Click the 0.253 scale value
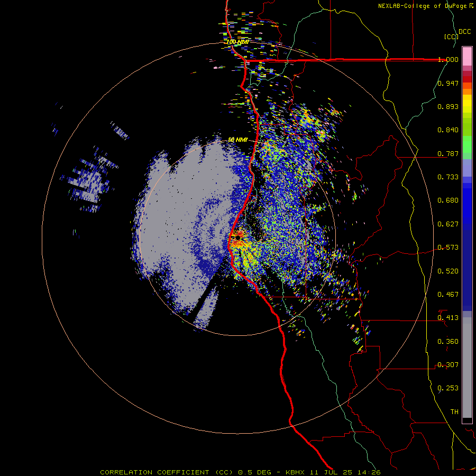 coord(448,388)
